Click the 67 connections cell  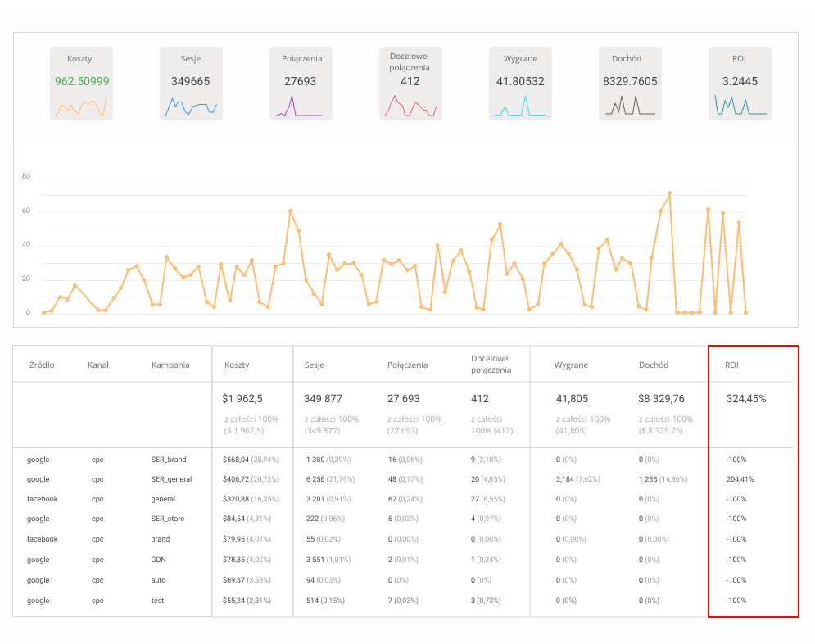[x=405, y=499]
